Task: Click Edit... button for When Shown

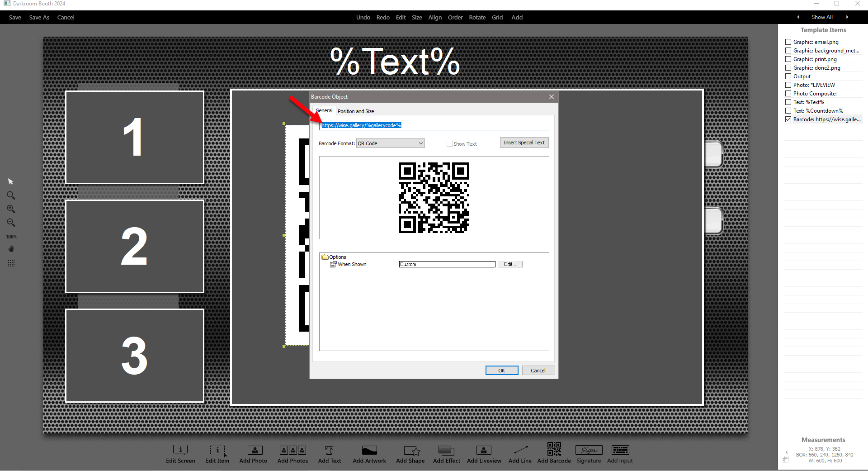Action: coord(510,264)
